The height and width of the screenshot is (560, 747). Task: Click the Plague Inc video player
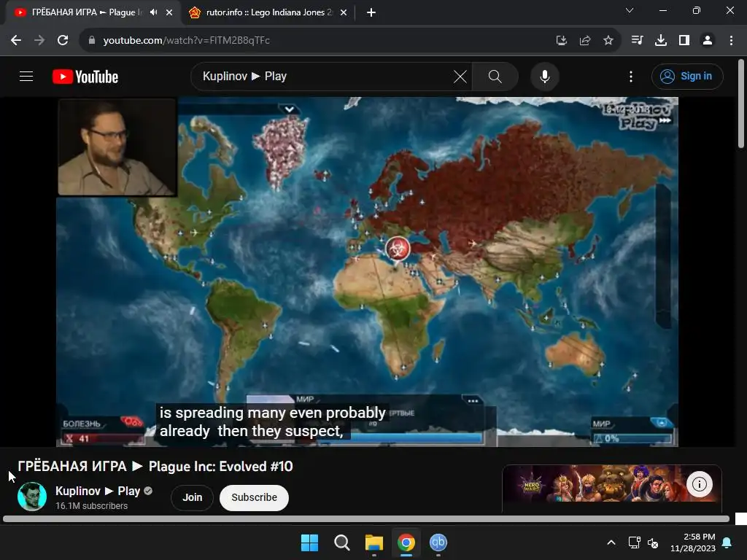(x=367, y=271)
